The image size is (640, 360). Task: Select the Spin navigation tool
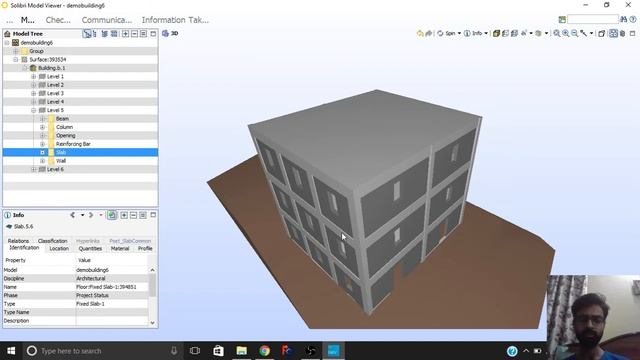pyautogui.click(x=447, y=33)
